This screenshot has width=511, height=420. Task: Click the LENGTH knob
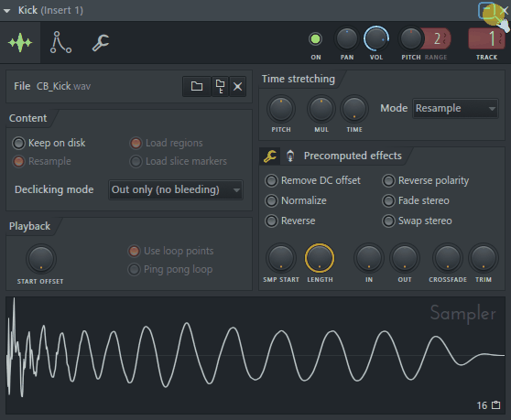320,258
